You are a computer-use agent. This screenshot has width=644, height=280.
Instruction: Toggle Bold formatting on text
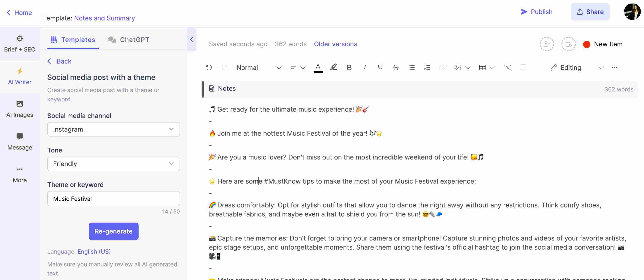point(348,68)
